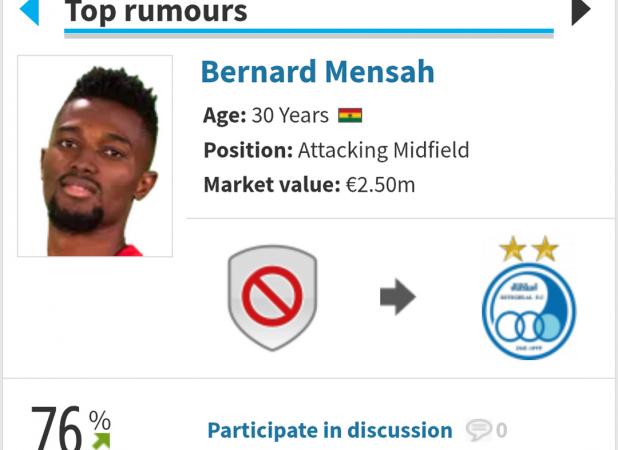Click the Age 30 Years label
Viewport: 618px width, 450px height.
(x=266, y=116)
